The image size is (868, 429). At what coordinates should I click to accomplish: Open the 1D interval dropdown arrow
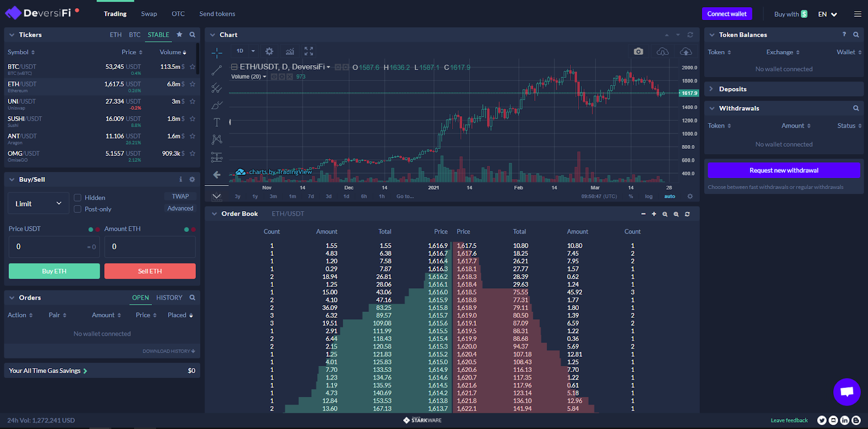[253, 51]
